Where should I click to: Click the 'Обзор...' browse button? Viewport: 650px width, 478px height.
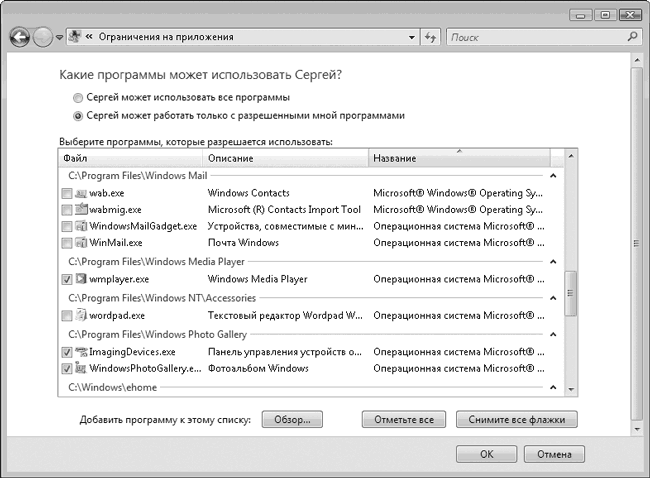coord(293,419)
